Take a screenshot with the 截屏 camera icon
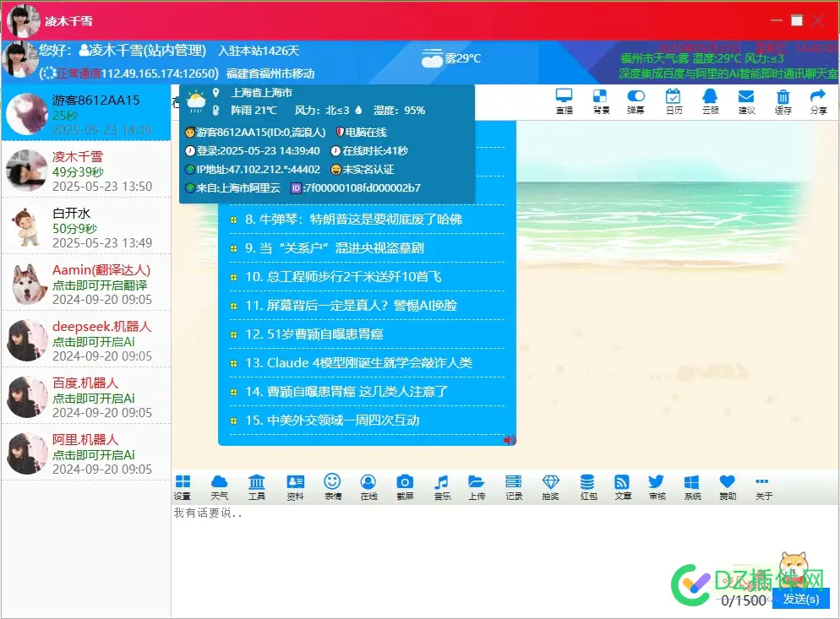The width and height of the screenshot is (840, 619). click(x=405, y=487)
